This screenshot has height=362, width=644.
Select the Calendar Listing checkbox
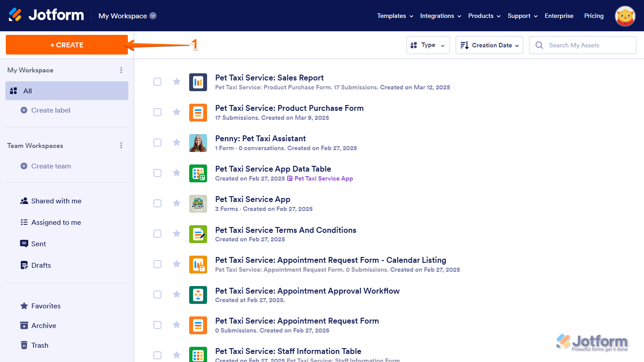click(x=157, y=264)
